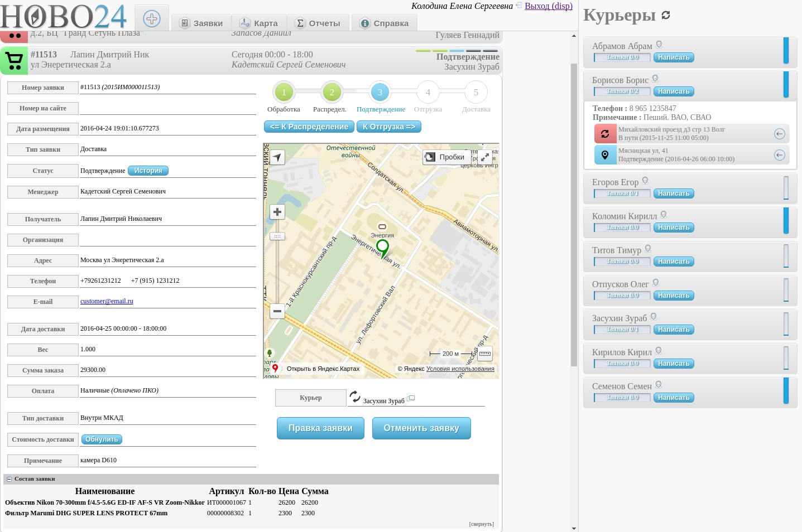Click Написать for Борисов Борис
This screenshot has height=532, width=802.
674,91
